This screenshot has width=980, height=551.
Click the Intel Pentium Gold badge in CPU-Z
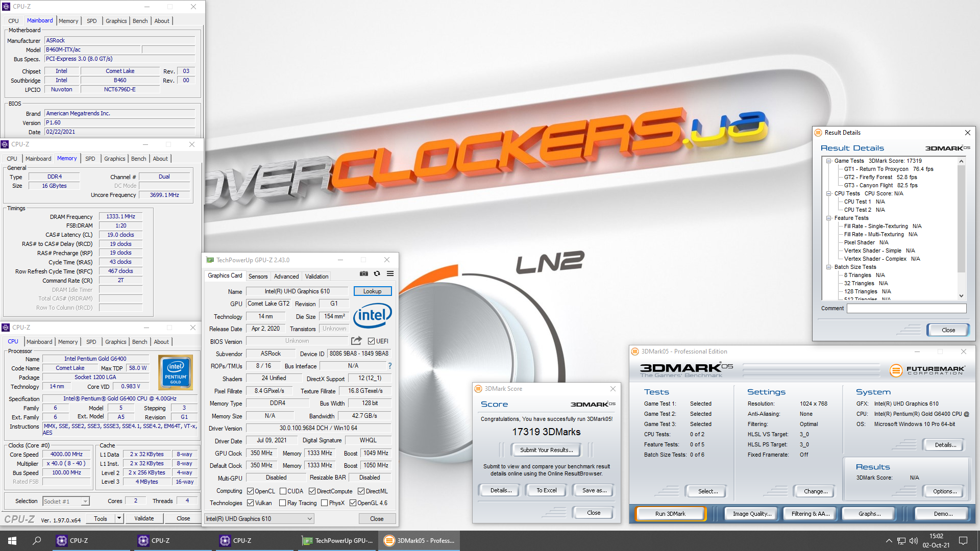click(x=176, y=373)
